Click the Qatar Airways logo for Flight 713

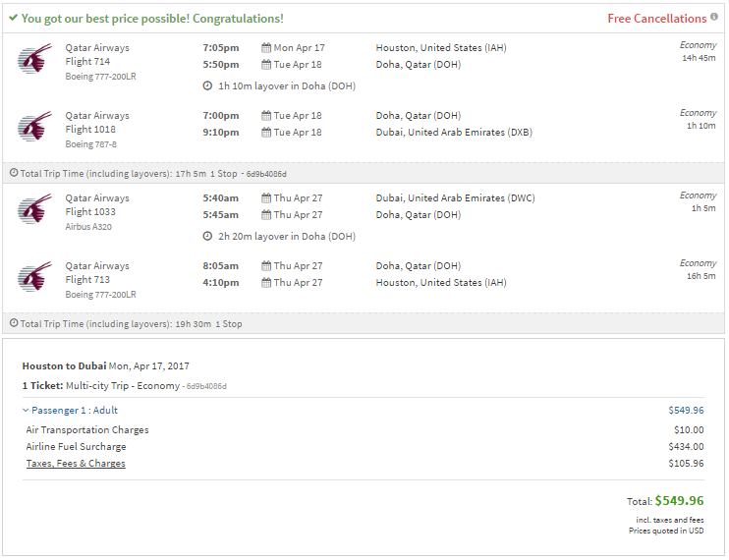(34, 276)
